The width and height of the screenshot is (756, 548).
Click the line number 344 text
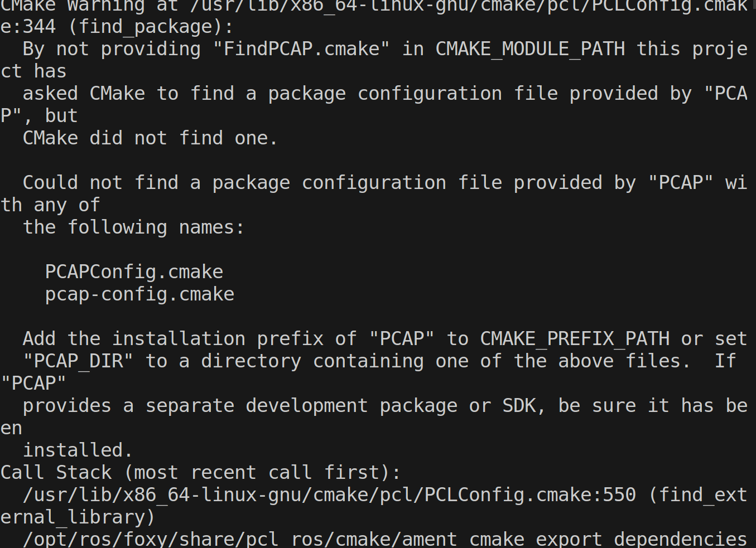(x=39, y=27)
